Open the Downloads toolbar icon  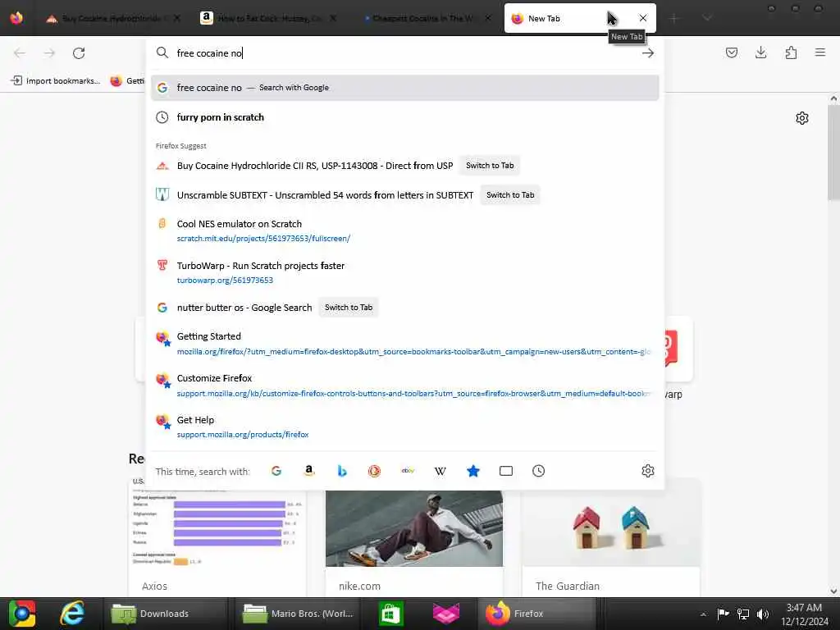pos(760,52)
